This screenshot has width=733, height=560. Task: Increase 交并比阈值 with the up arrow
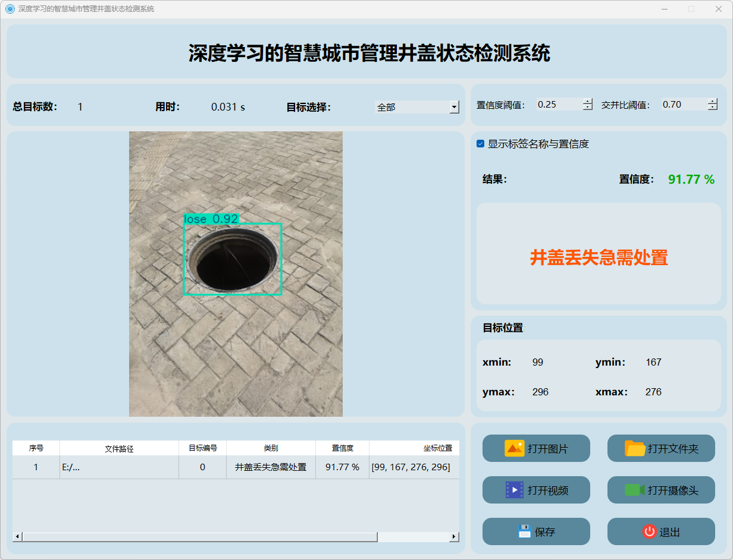[713, 101]
